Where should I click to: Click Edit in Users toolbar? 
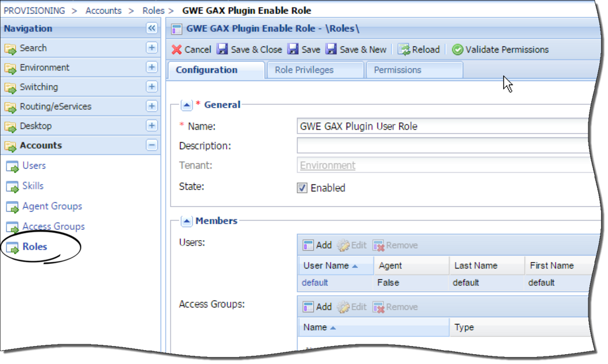click(x=351, y=245)
